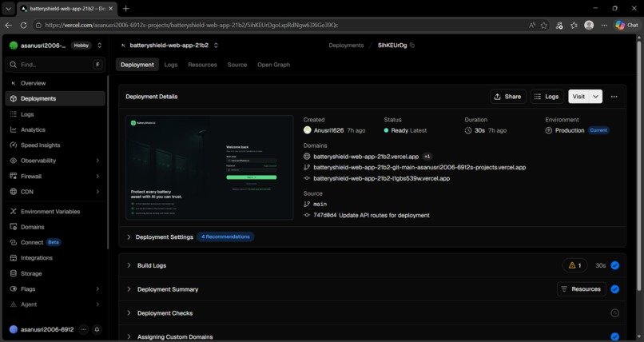
Task: Switch to the Deployment tab
Action: click(x=137, y=65)
